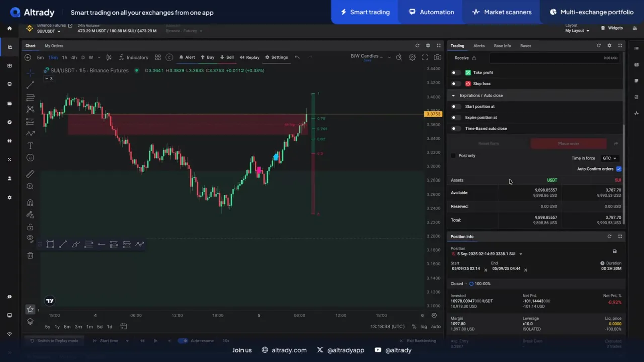Open the candle chart type selector
The height and width of the screenshot is (362, 644).
click(109, 57)
